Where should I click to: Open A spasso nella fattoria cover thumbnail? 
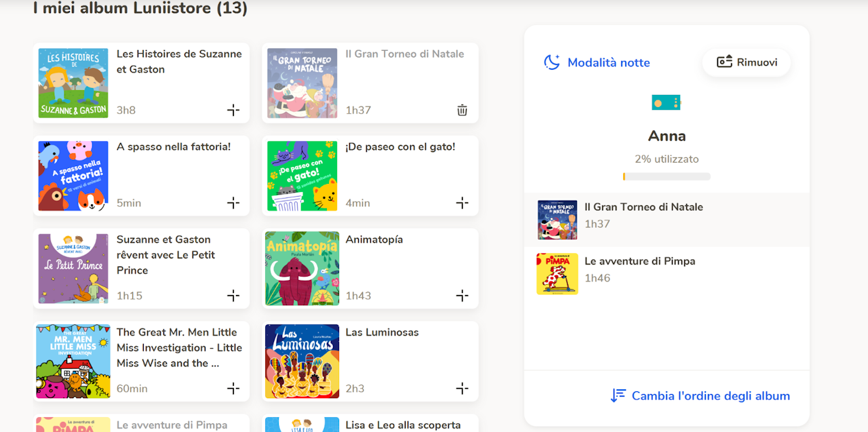(x=73, y=176)
